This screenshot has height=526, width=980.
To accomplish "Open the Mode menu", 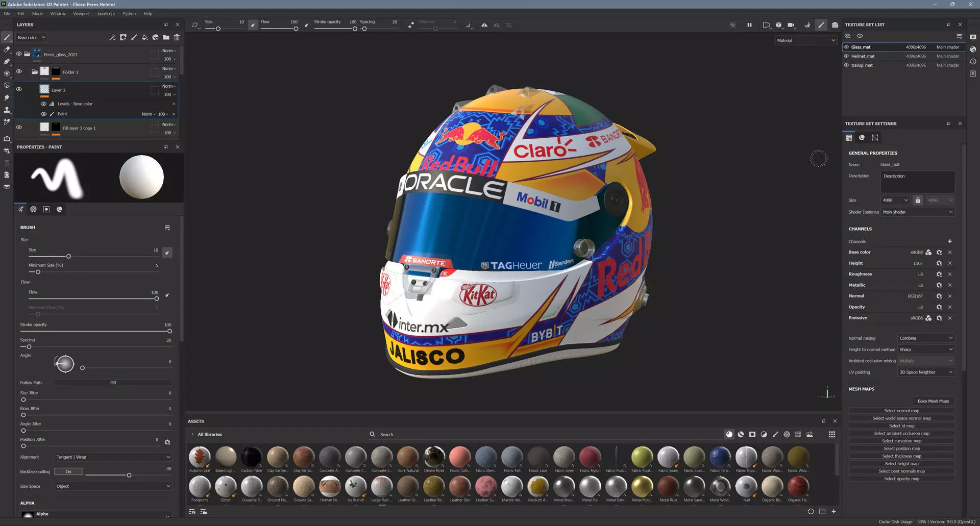I will (37, 14).
